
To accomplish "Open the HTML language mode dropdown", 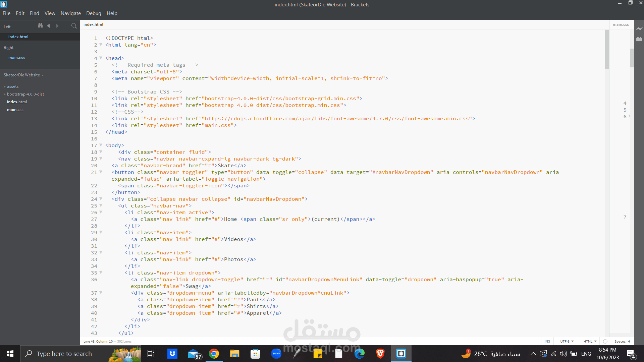I will [x=590, y=341].
